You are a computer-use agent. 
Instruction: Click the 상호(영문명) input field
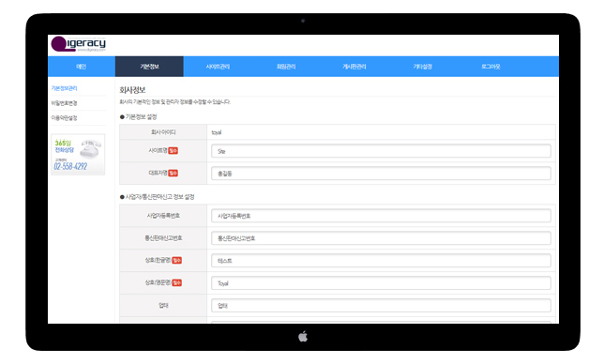tap(381, 283)
